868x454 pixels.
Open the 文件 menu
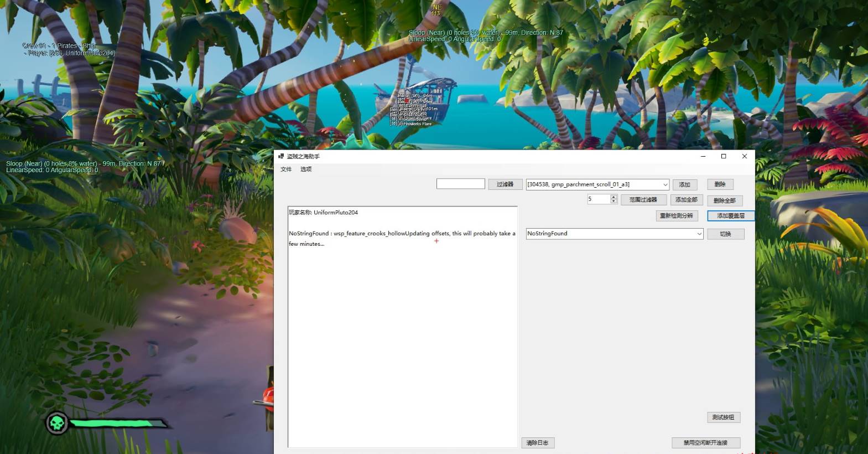coord(286,169)
